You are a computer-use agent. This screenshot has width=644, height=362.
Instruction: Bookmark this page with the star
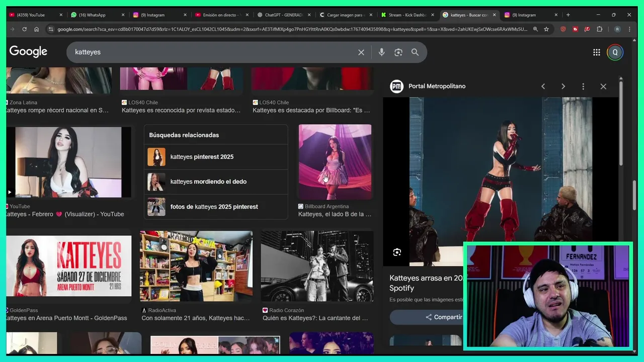(x=546, y=29)
